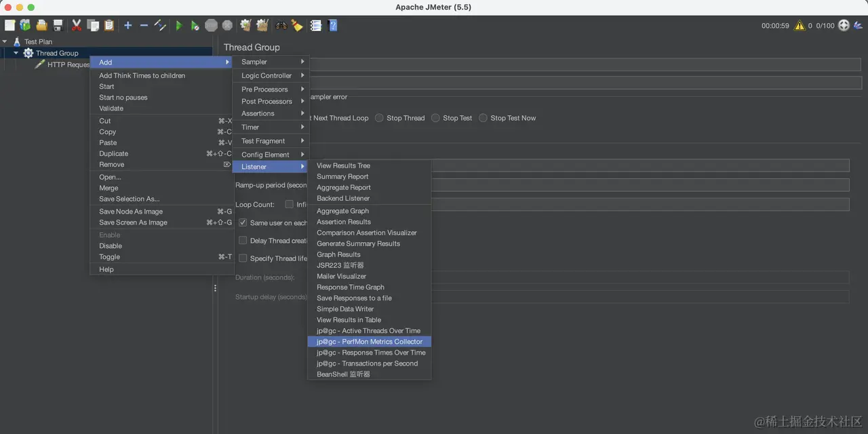
Task: Click the Expand All plus icon
Action: pyautogui.click(x=127, y=25)
